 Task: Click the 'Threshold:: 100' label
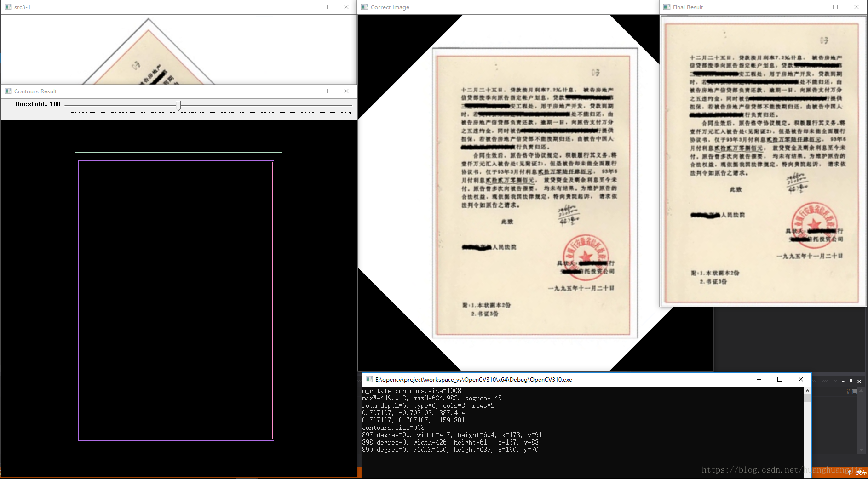[x=37, y=104]
